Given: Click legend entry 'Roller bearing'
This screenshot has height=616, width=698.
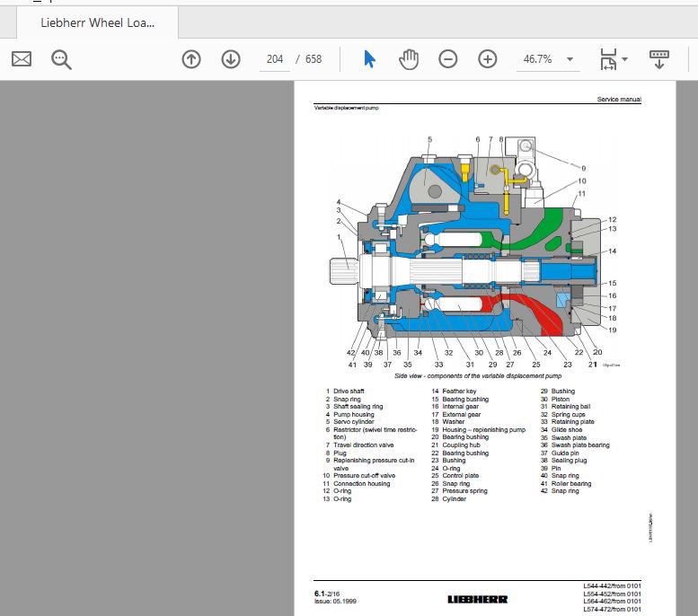Looking at the screenshot, I should click(571, 484).
